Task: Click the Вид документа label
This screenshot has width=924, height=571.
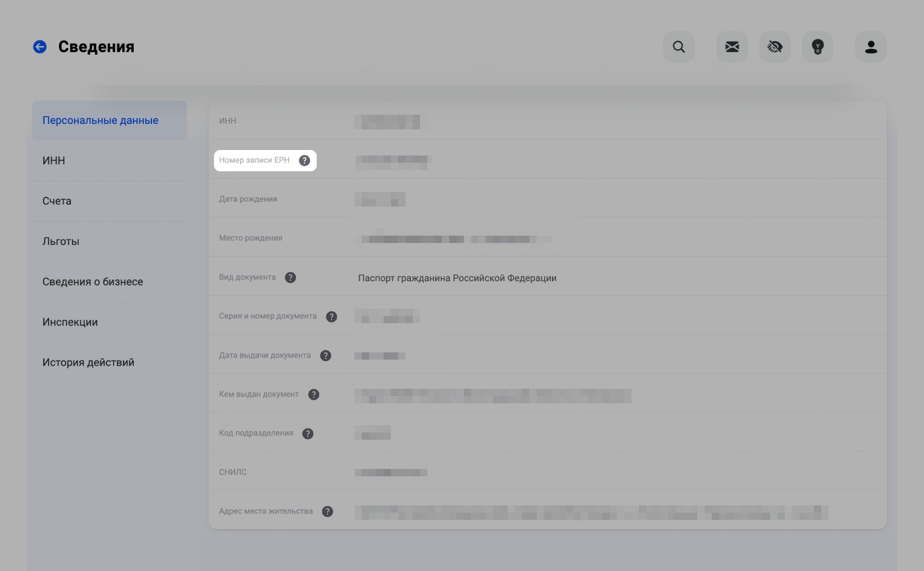Action: (x=247, y=277)
